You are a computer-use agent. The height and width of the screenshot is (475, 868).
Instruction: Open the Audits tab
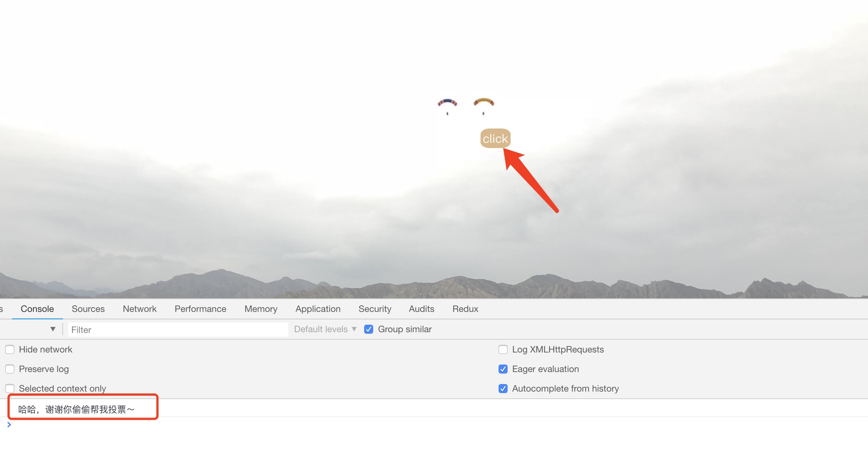422,309
